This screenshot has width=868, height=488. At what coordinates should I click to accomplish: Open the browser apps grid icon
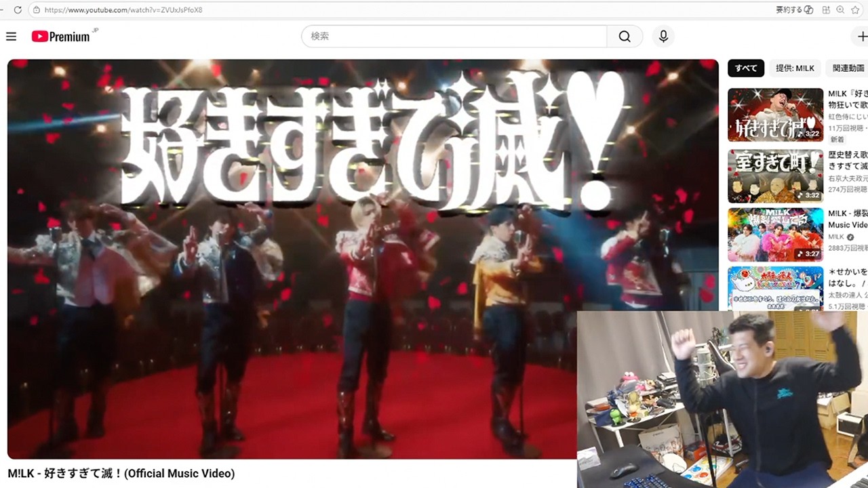pyautogui.click(x=826, y=10)
